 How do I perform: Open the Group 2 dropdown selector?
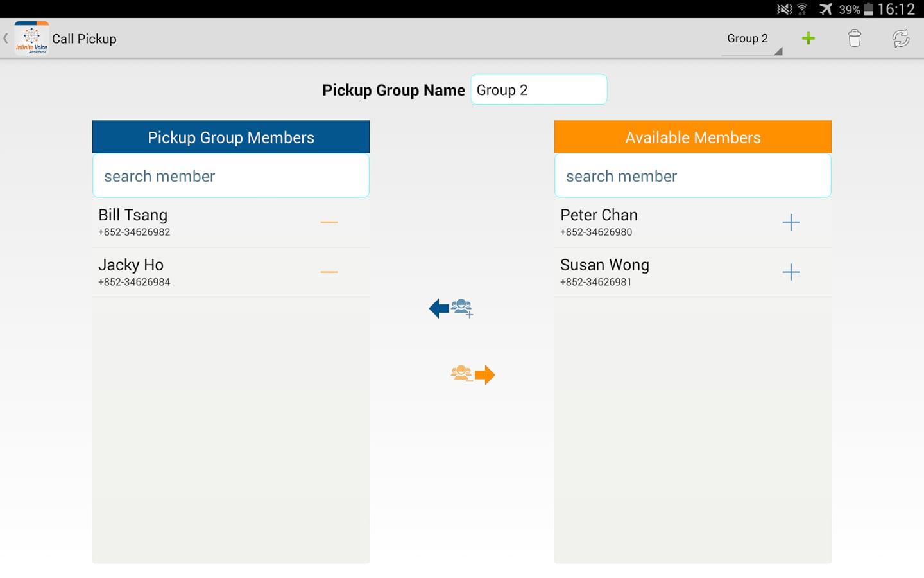(752, 40)
